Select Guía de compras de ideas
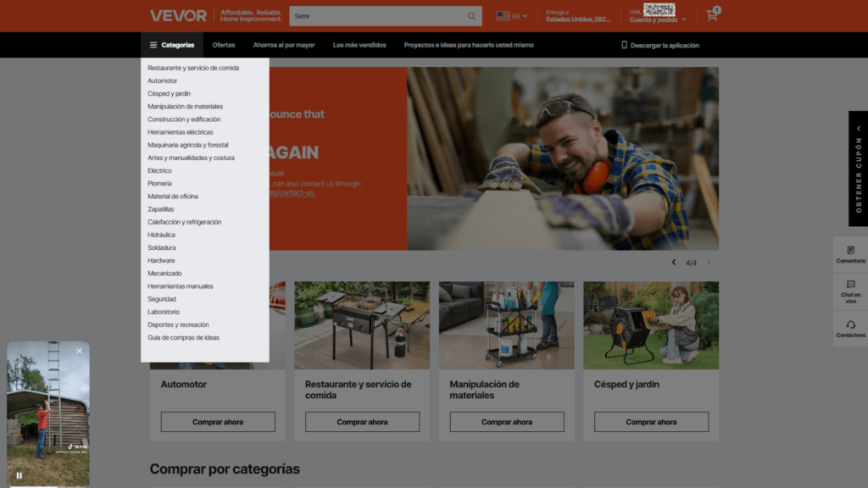868x488 pixels. click(x=183, y=337)
